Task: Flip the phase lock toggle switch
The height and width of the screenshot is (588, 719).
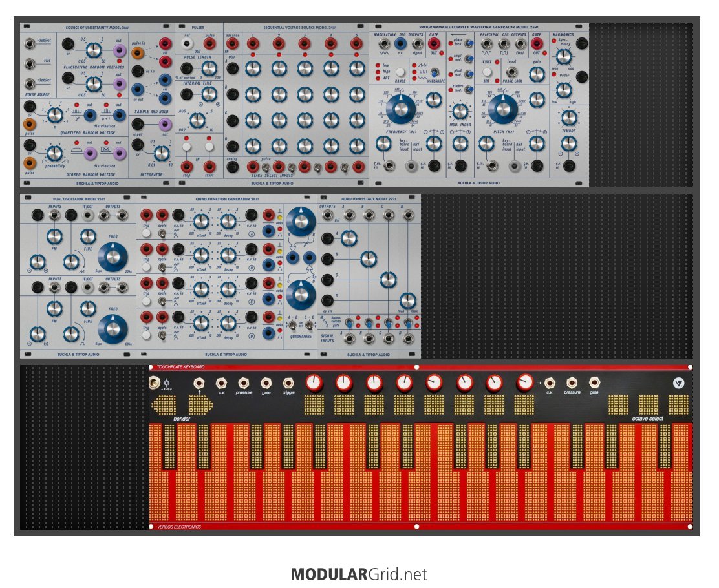Action: coord(469,43)
